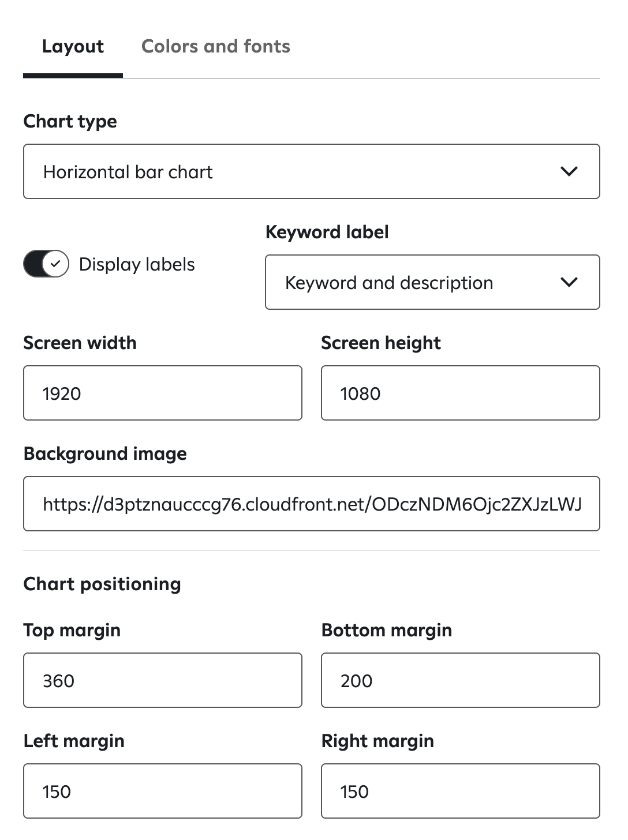Focus the Screen height field showing 1080
The height and width of the screenshot is (840, 628).
click(460, 393)
